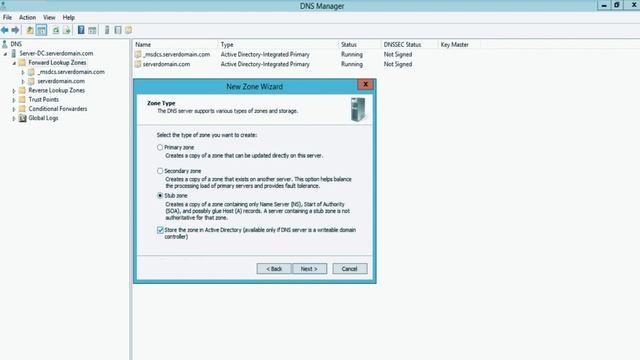640x360 pixels.
Task: Click the serverdomain.com zone icon in the list pane
Action: click(x=138, y=64)
